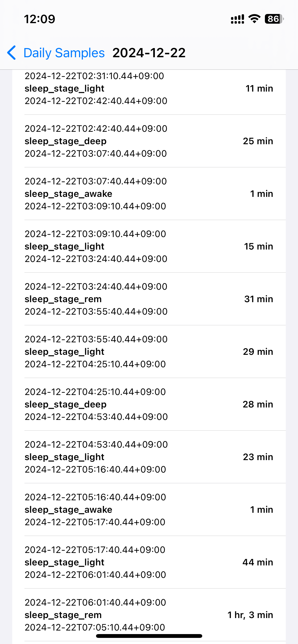Select the 31 min sleep_stage_rem sample
Image resolution: width=298 pixels, height=644 pixels.
click(149, 299)
